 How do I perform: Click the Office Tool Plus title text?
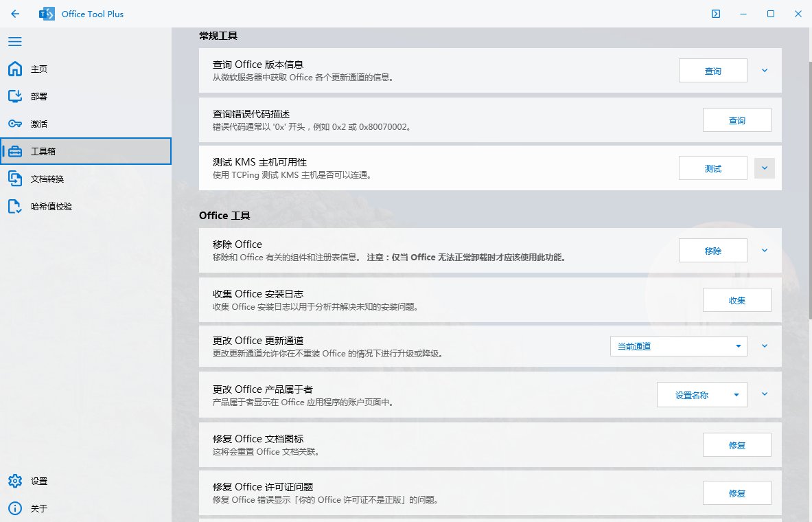pyautogui.click(x=93, y=14)
